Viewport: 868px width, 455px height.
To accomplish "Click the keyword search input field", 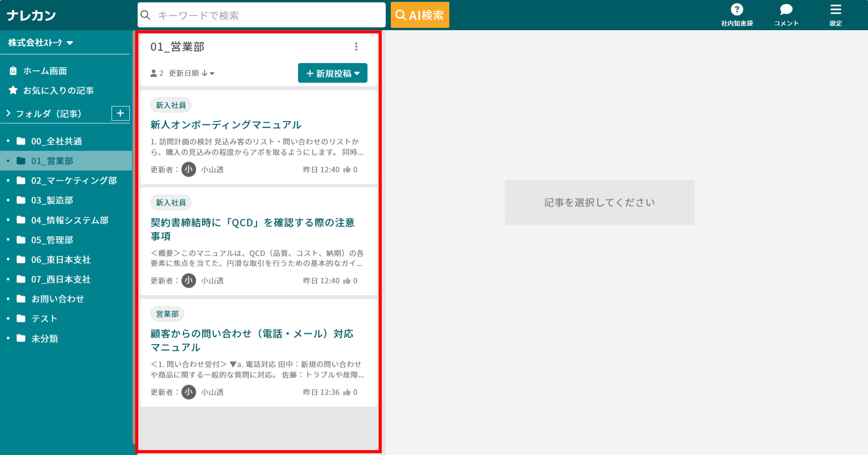I will [x=261, y=15].
